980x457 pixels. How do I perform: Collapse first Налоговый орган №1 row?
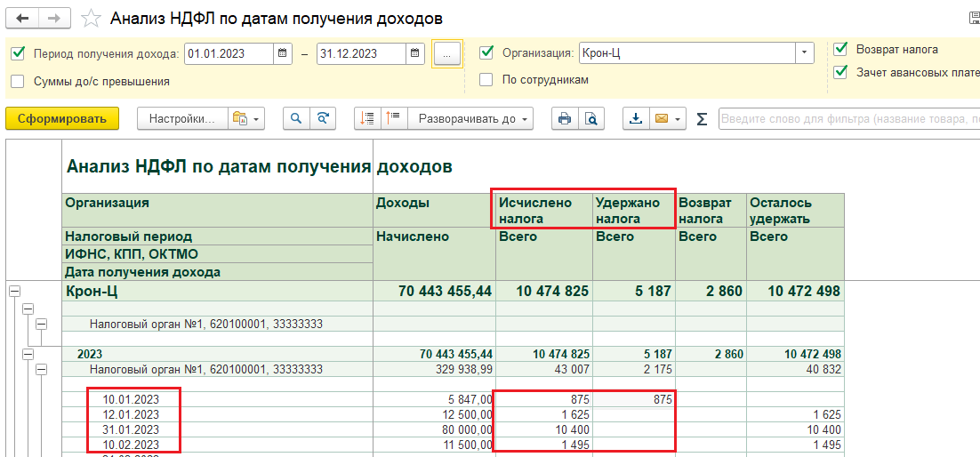41,324
